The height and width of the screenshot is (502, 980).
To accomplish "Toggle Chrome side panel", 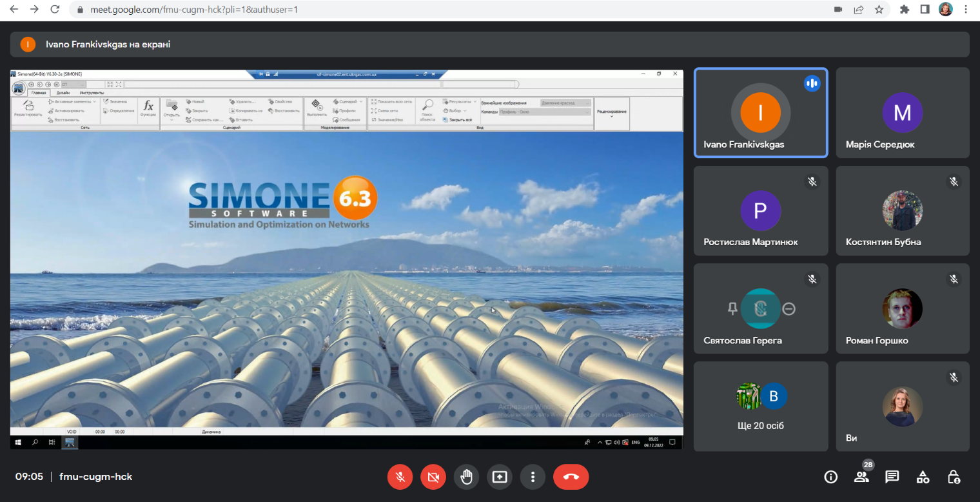I will (x=925, y=10).
